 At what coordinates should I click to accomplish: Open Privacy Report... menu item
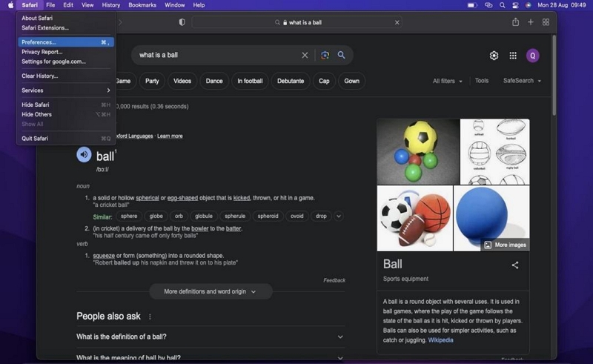[x=66, y=52]
